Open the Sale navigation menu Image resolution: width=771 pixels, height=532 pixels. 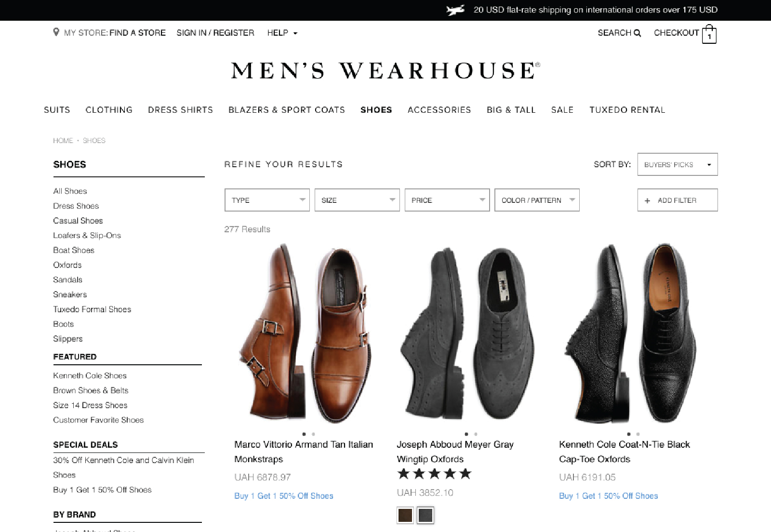point(562,110)
